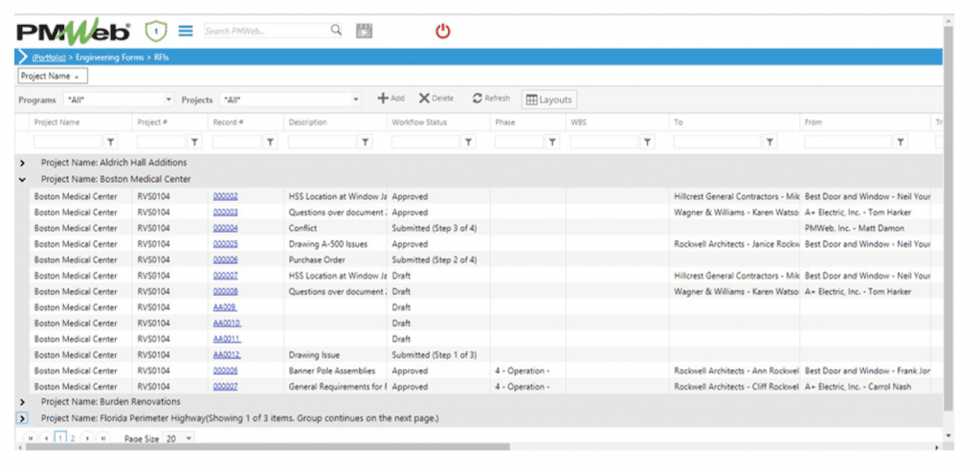Screen dimensions: 980x470
Task: Open record AA0010 link
Action: coord(227,324)
